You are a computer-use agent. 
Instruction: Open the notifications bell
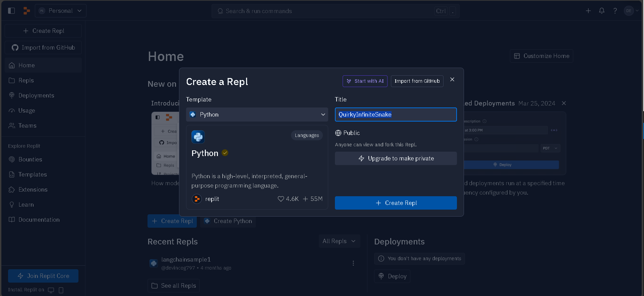[602, 11]
